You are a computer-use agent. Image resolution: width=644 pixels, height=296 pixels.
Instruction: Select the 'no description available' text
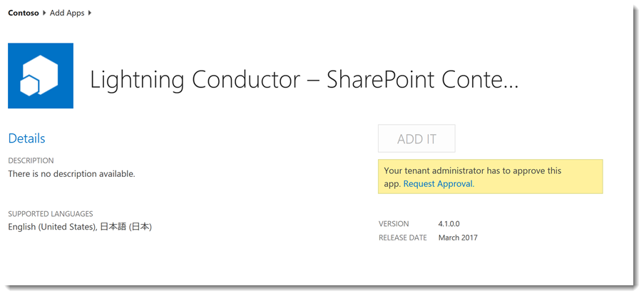click(x=71, y=173)
